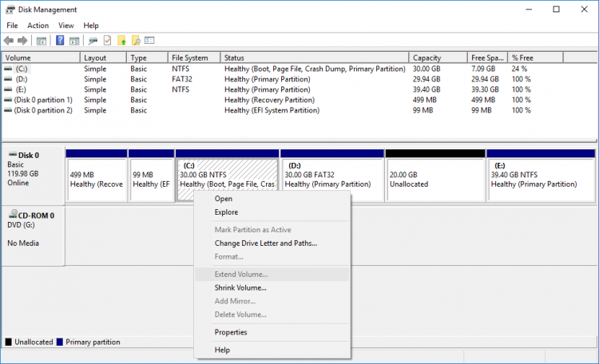Sort by the Free Space column header
Viewport: 599px width, 364px height.
[487, 57]
